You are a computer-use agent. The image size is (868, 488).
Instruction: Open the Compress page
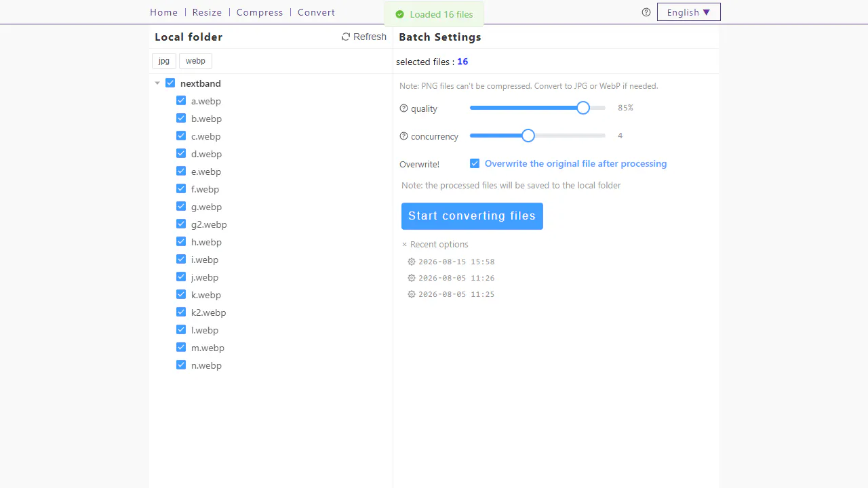(x=260, y=12)
